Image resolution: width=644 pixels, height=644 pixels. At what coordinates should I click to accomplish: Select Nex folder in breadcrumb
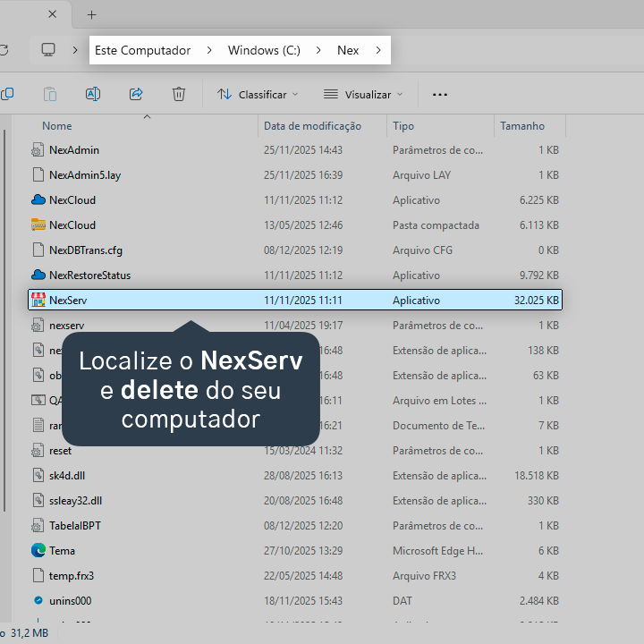pyautogui.click(x=348, y=50)
